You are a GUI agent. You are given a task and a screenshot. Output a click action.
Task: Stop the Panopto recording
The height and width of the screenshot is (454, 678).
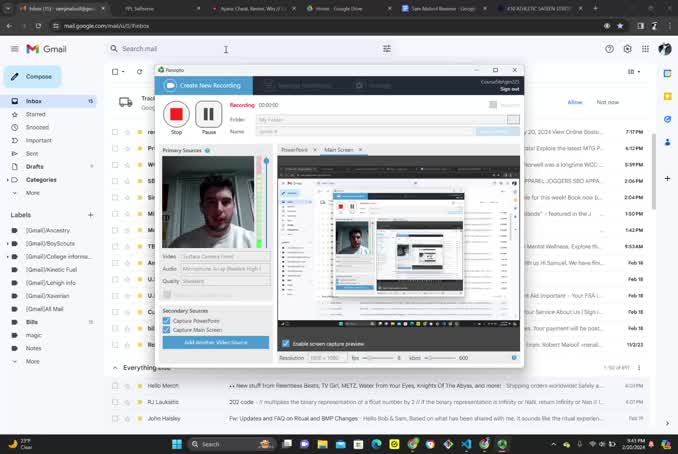[x=176, y=115]
